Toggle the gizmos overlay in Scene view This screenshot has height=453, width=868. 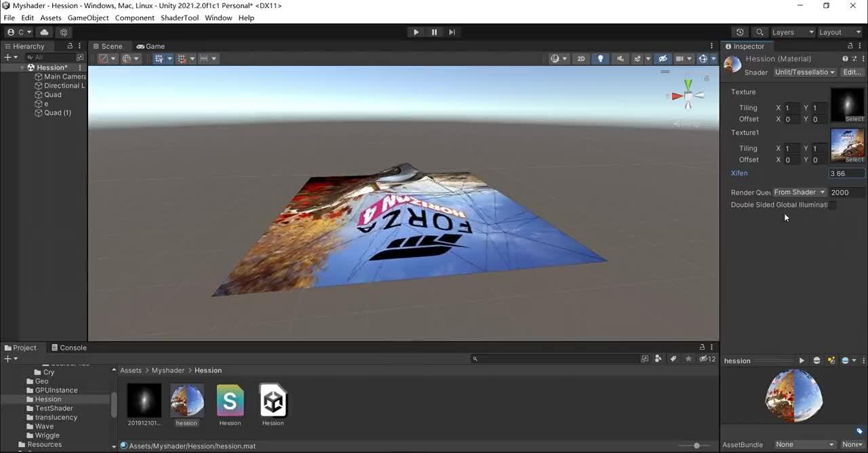click(x=703, y=58)
